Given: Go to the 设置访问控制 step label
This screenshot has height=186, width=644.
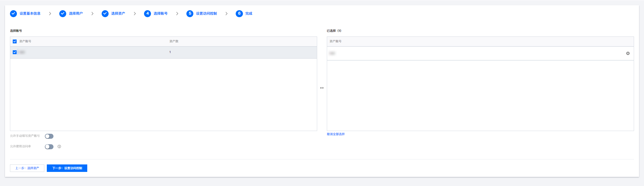Looking at the screenshot, I should 206,14.
